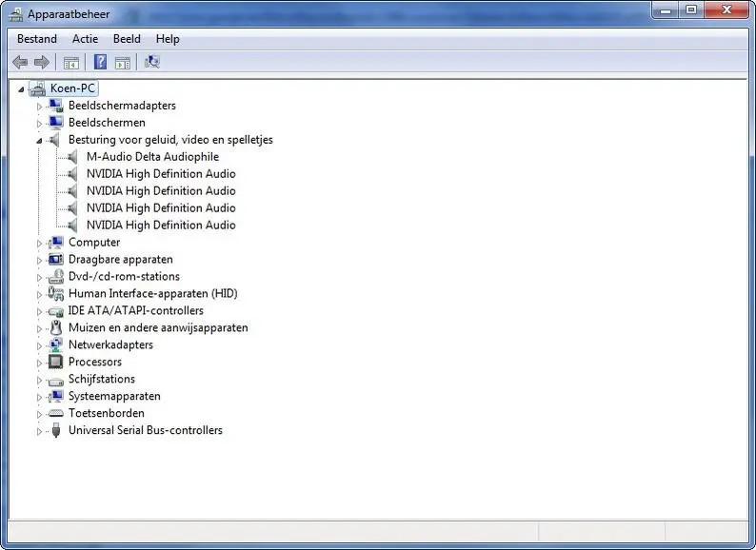This screenshot has height=550, width=756.
Task: Expand the Toetsenborden arrow
Action: 40,414
